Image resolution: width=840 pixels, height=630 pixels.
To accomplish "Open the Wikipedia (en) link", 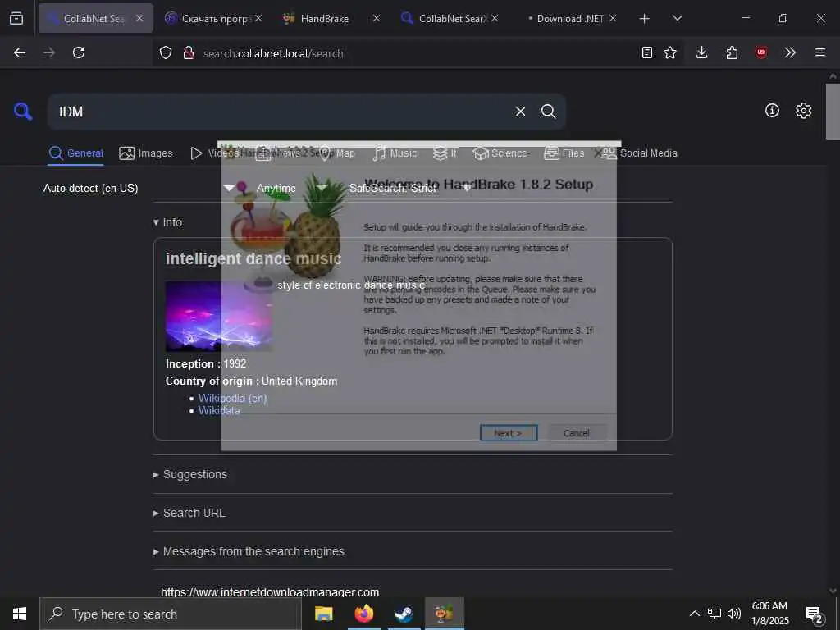I will point(232,398).
